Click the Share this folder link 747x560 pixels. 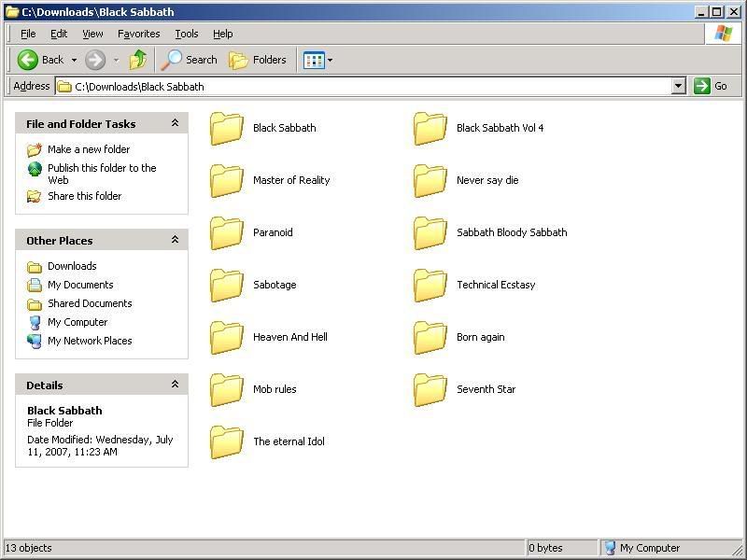point(84,196)
